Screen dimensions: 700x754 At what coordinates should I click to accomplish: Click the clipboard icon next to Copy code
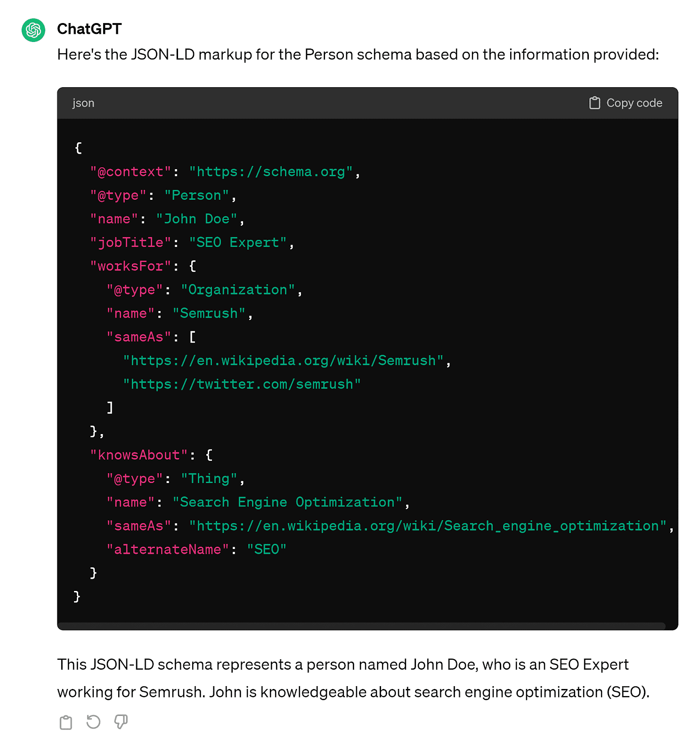pyautogui.click(x=595, y=103)
